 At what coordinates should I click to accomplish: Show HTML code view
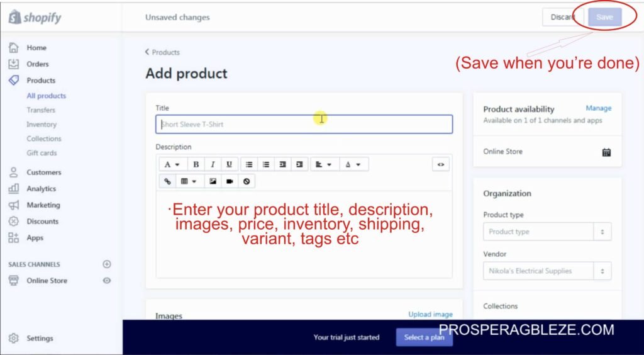pyautogui.click(x=441, y=164)
